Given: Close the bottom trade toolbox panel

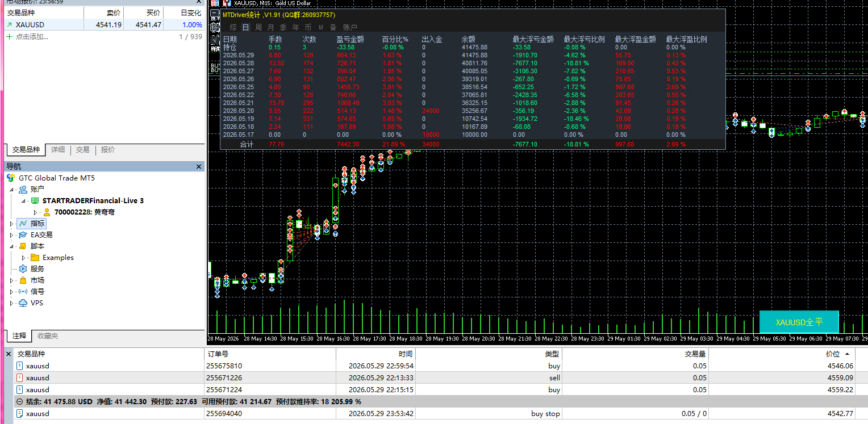Looking at the screenshot, I should (x=8, y=354).
